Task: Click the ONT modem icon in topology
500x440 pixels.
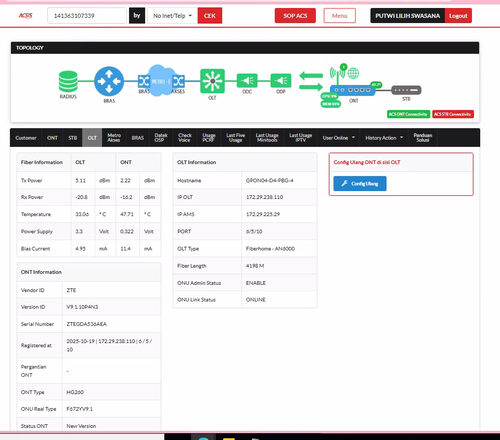Action: (352, 90)
